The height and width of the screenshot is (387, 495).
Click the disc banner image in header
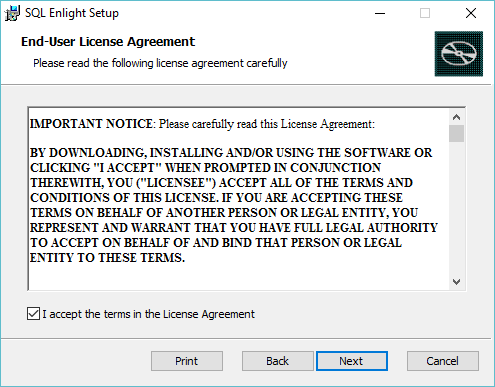(x=459, y=54)
